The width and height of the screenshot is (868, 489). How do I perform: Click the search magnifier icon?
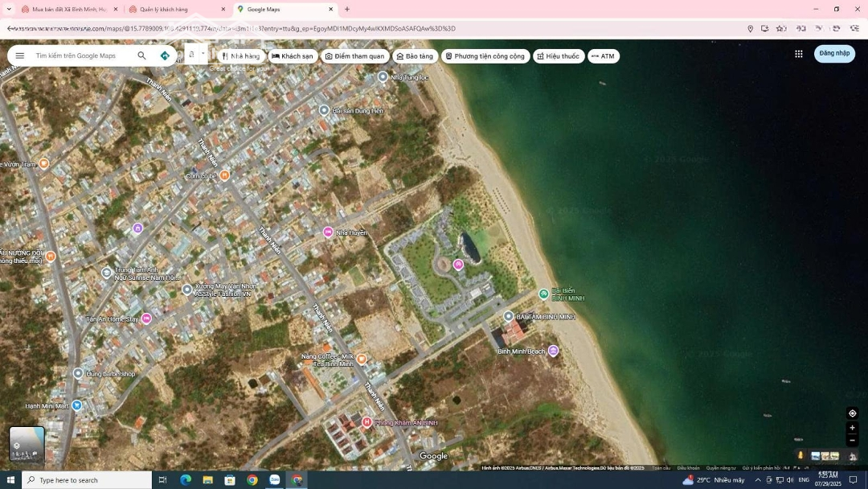pos(141,55)
